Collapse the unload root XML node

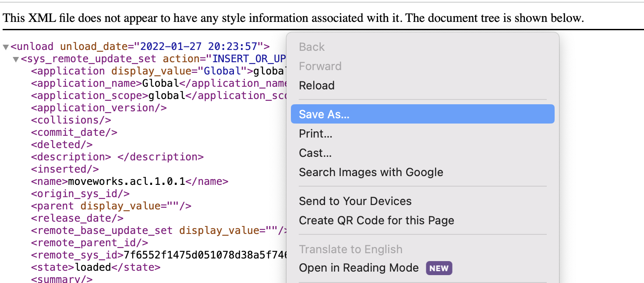[6, 47]
